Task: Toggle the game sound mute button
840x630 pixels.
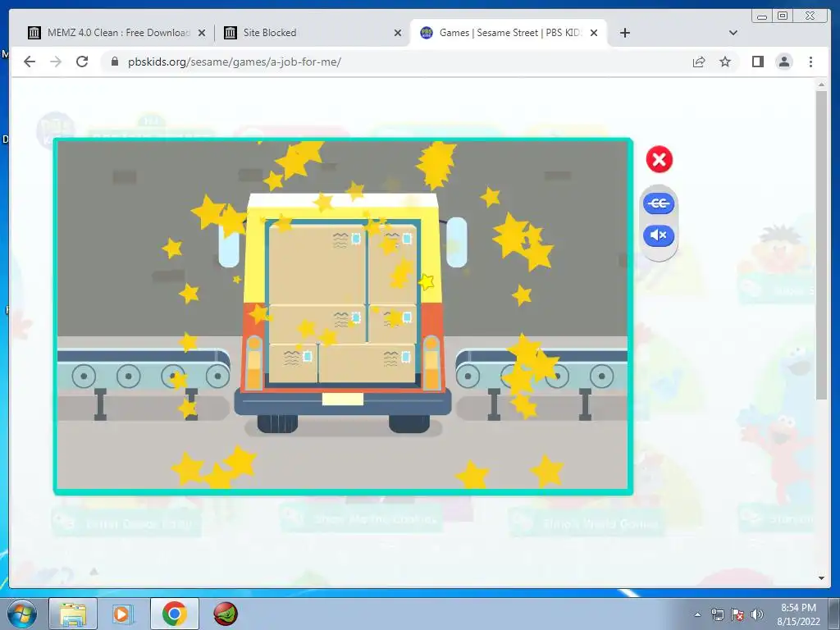Action: [x=659, y=235]
